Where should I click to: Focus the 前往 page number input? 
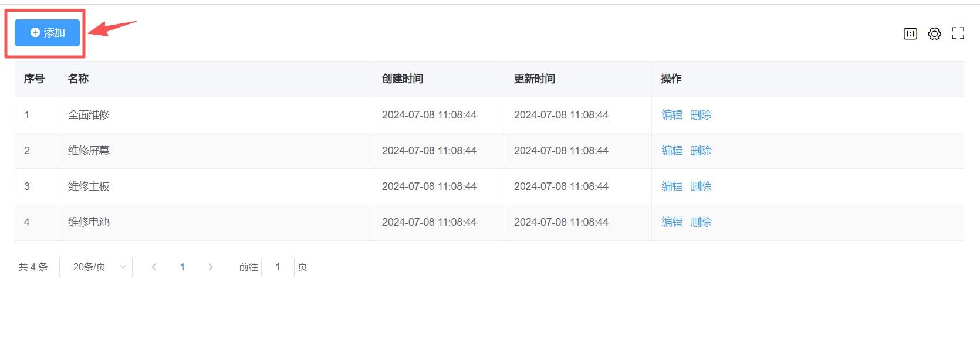278,267
